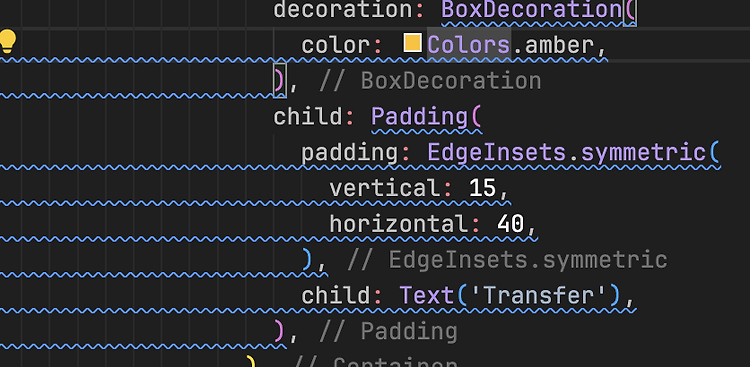The image size is (750, 367).
Task: Place cursor on BoxDecoration constructor
Action: 532,10
